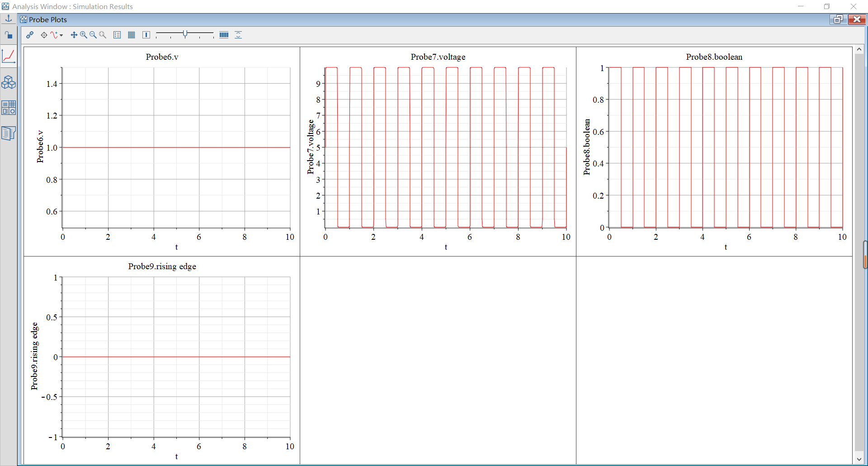
Task: Click the anchor icon in the sidebar
Action: [9, 19]
